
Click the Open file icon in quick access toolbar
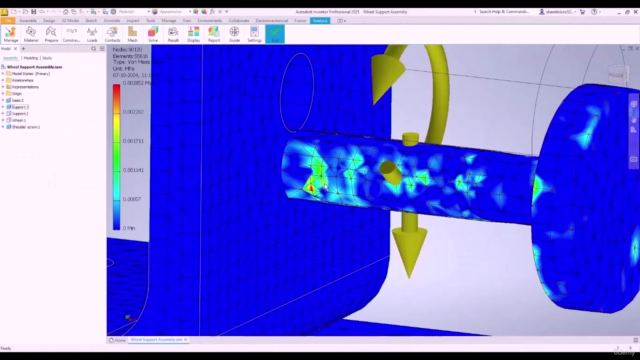click(25, 12)
